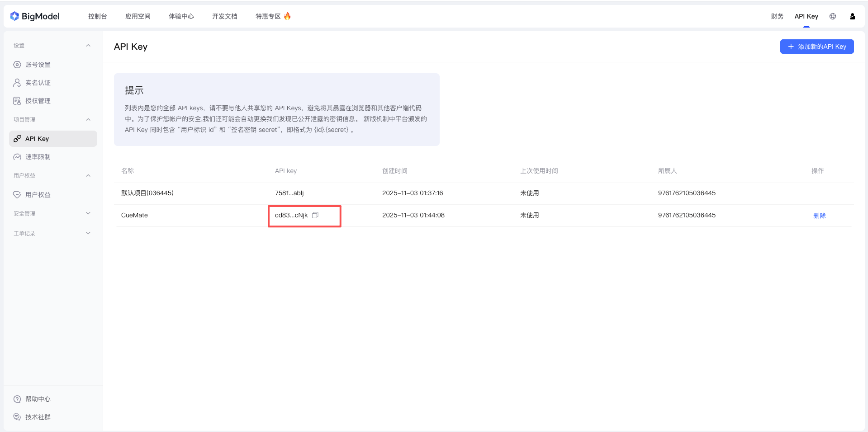Viewport: 868px width, 432px height.
Task: Switch language using the globe icon
Action: click(832, 16)
